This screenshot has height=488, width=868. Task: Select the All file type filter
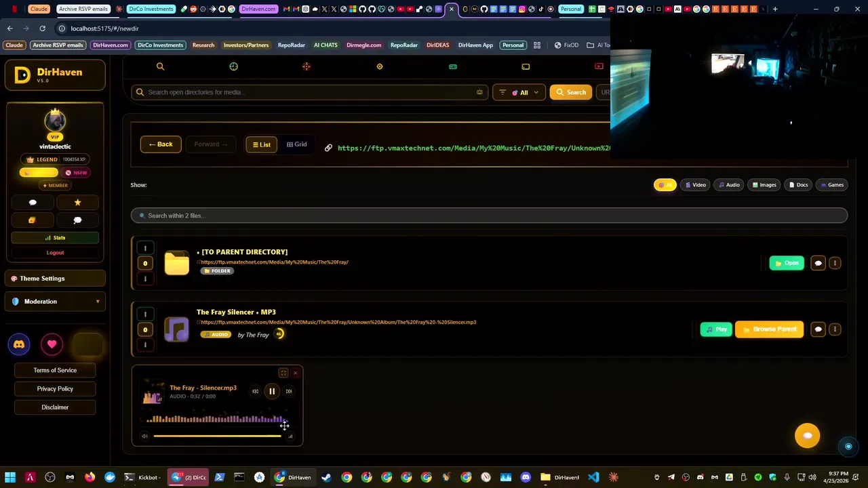[x=665, y=185]
